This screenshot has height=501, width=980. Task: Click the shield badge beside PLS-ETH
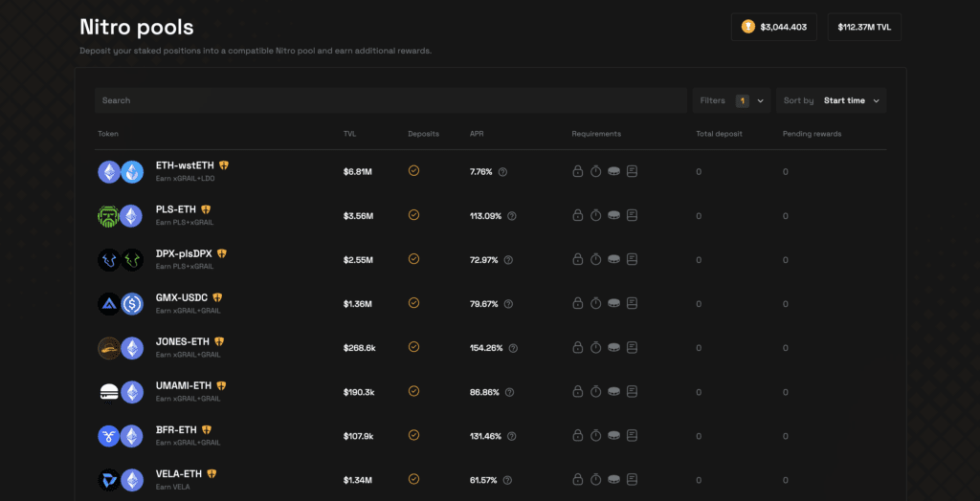click(x=206, y=209)
